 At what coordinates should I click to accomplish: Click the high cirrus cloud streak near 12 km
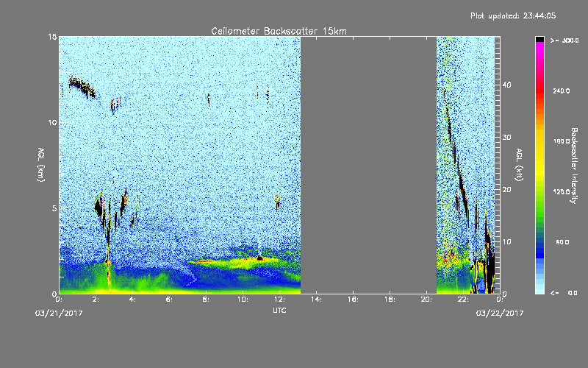(82, 86)
